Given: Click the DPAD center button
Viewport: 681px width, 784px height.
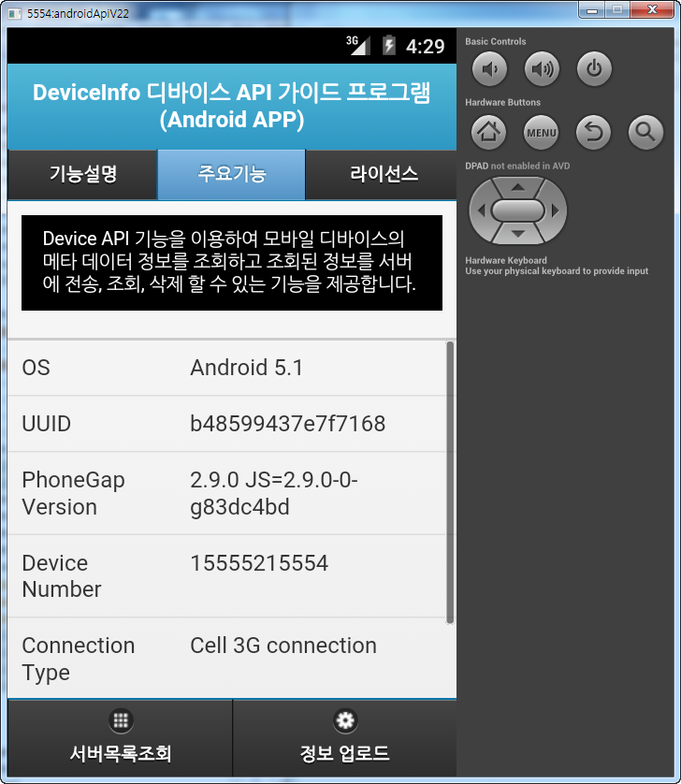Looking at the screenshot, I should 517,211.
